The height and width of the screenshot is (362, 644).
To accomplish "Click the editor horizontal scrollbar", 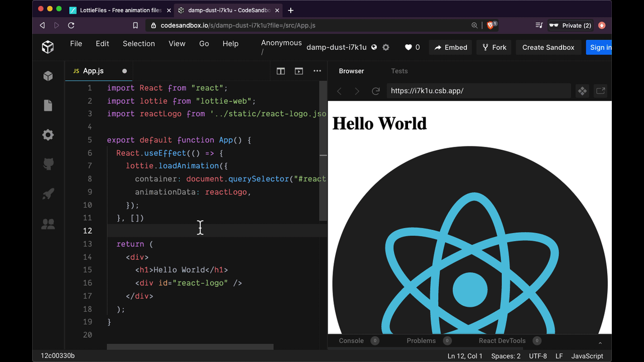I will [x=190, y=346].
